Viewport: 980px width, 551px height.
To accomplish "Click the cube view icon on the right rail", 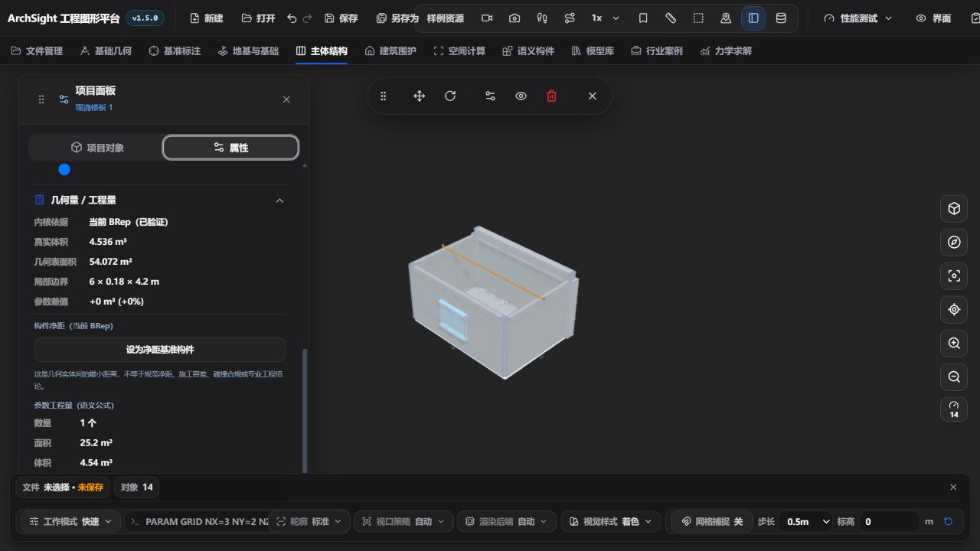I will pyautogui.click(x=954, y=208).
